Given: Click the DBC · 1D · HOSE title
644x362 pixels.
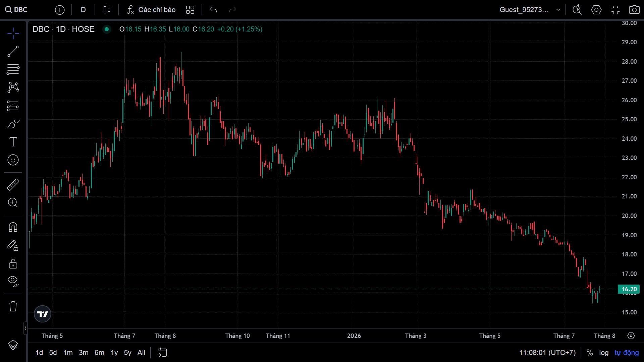Looking at the screenshot, I should coord(63,29).
